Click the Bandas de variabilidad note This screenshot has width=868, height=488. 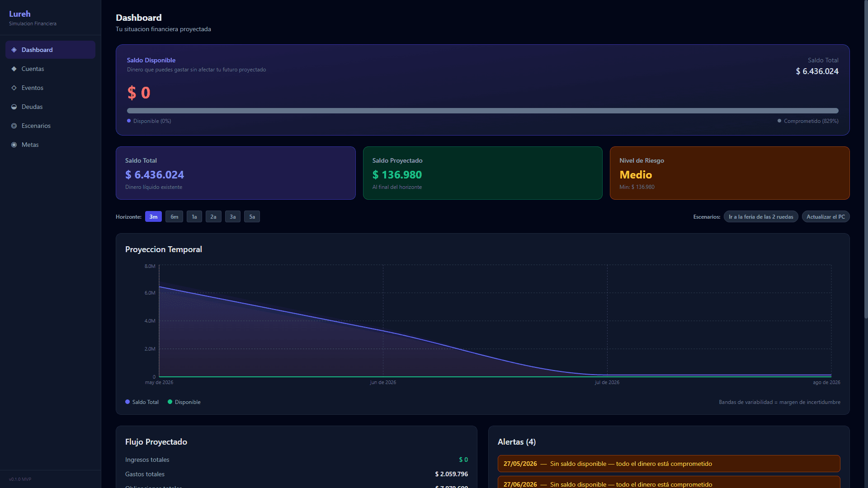point(780,402)
